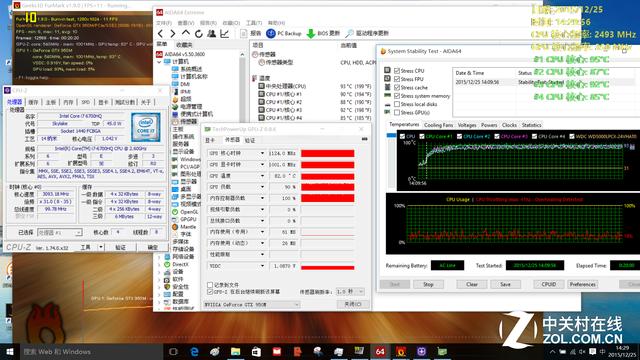Select 传感器 in the AIDA64 tree
This screenshot has width=640, height=360.
pyautogui.click(x=188, y=121)
